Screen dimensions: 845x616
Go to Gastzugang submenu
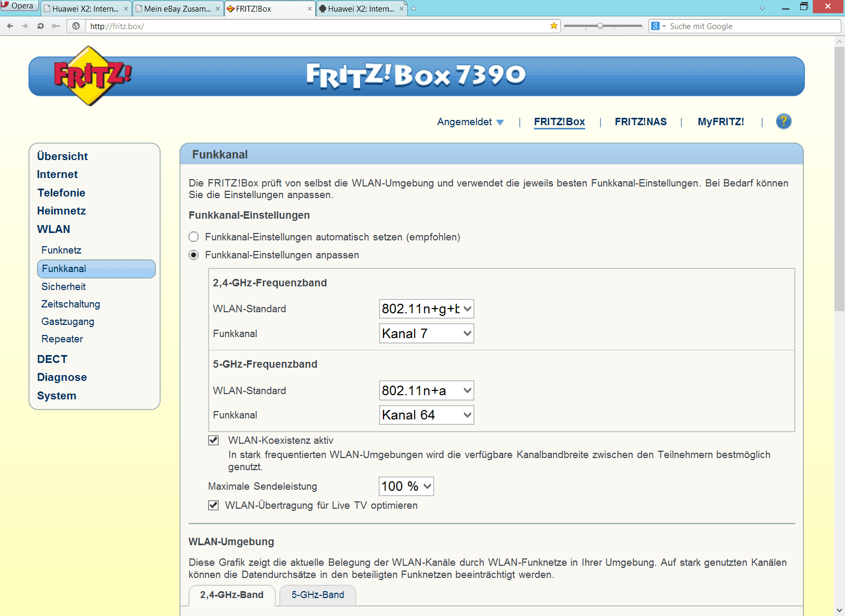pos(68,321)
